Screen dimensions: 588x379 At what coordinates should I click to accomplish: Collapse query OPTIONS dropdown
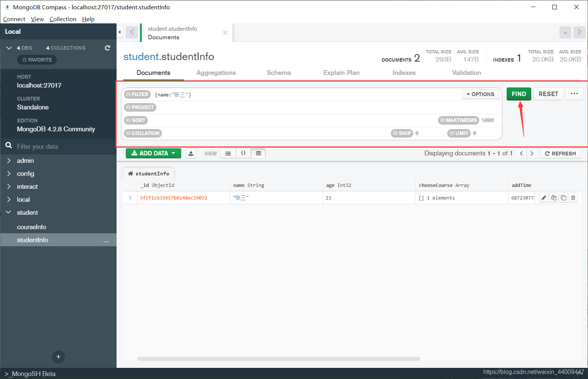tap(481, 94)
